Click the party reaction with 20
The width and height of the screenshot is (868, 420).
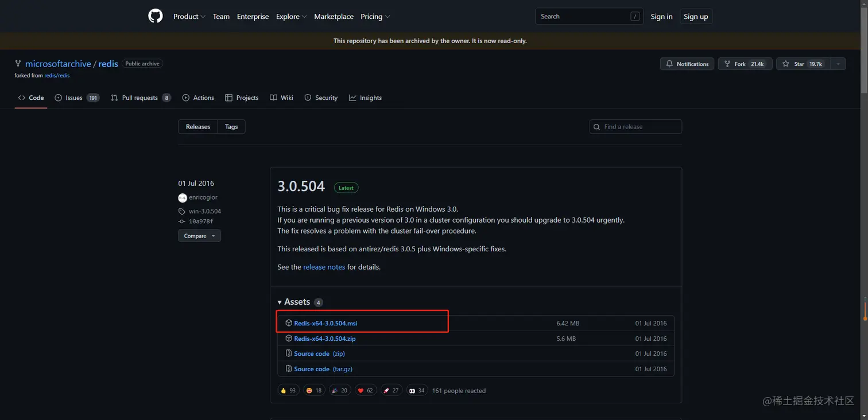point(340,390)
